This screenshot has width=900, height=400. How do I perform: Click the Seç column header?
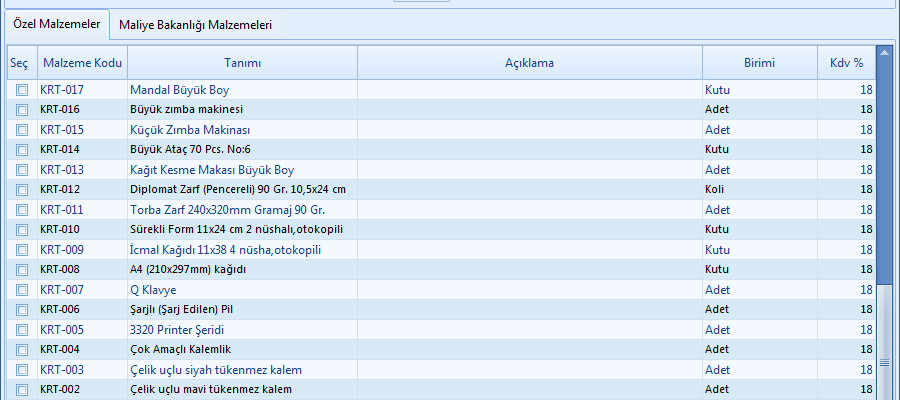[x=20, y=63]
